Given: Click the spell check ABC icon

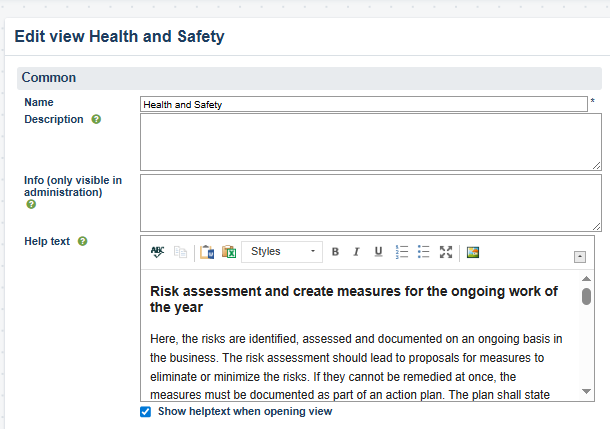Looking at the screenshot, I should pos(157,252).
